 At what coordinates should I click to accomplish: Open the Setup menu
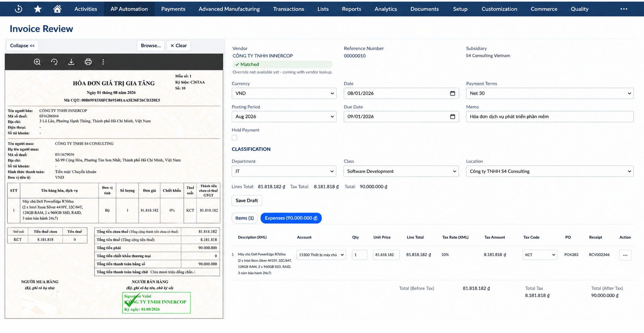[x=460, y=9]
